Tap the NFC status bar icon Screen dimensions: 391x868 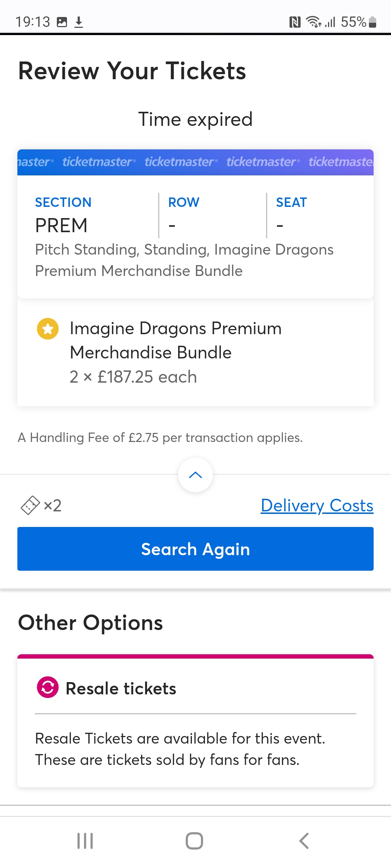[295, 22]
